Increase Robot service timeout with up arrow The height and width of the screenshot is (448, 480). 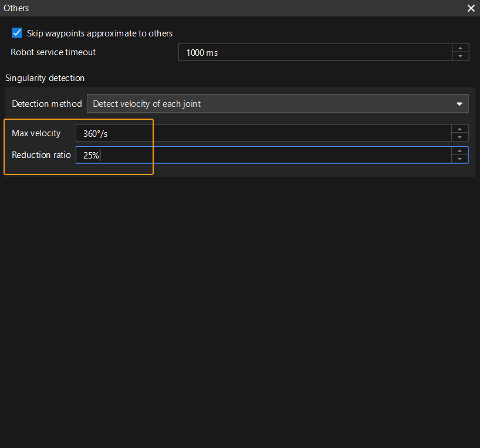click(460, 48)
